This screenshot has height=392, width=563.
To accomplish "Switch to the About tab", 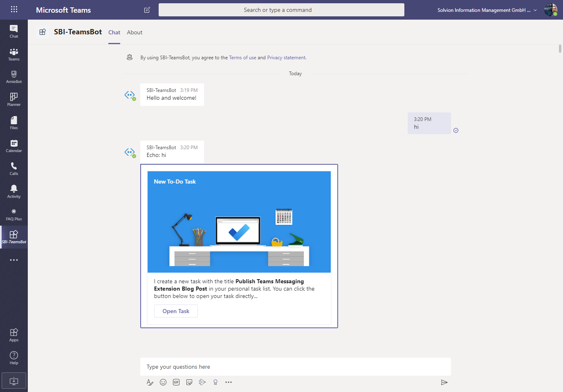I will pos(135,33).
